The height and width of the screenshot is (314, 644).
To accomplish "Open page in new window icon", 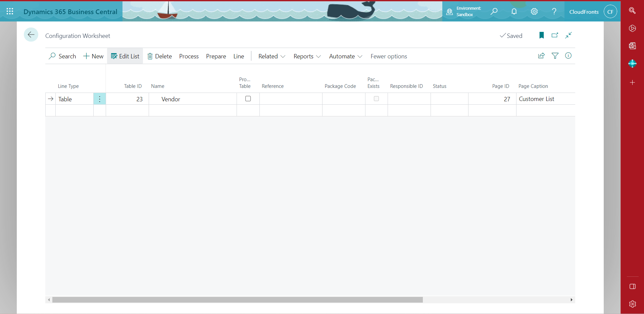I will click(555, 35).
